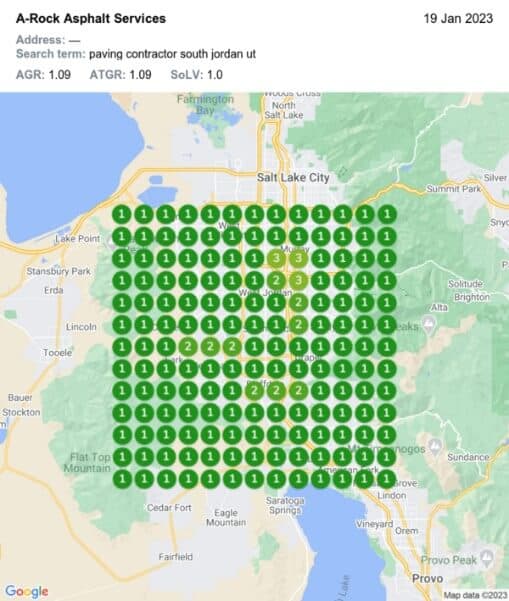Click the Vineyard map label

coord(374,524)
